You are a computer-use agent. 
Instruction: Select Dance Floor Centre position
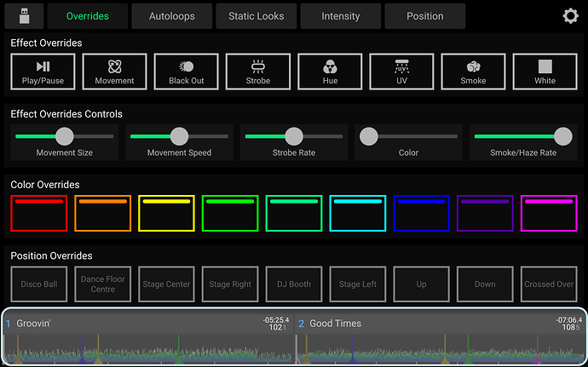[103, 284]
